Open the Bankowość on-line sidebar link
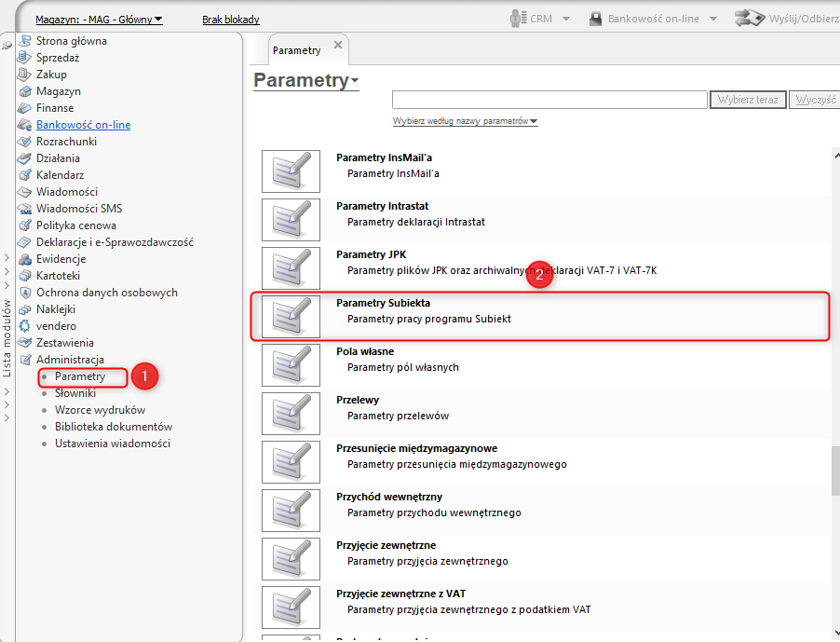Image resolution: width=840 pixels, height=642 pixels. click(x=83, y=125)
